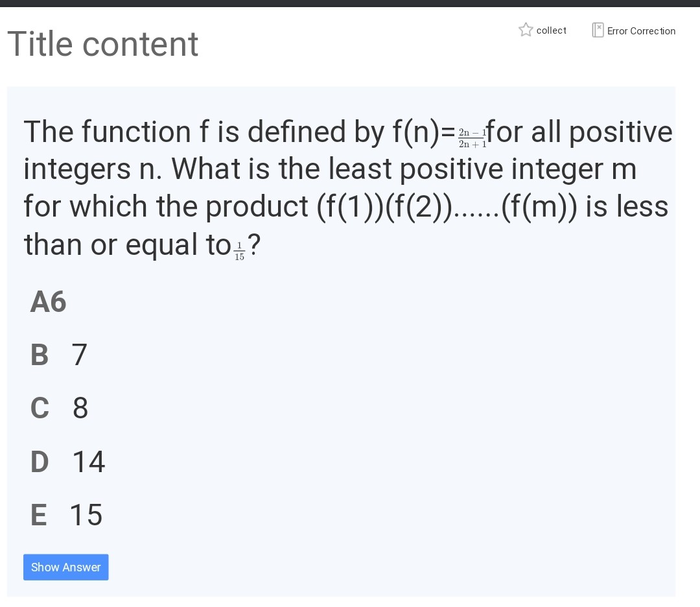Choose answer option D 14

click(67, 461)
